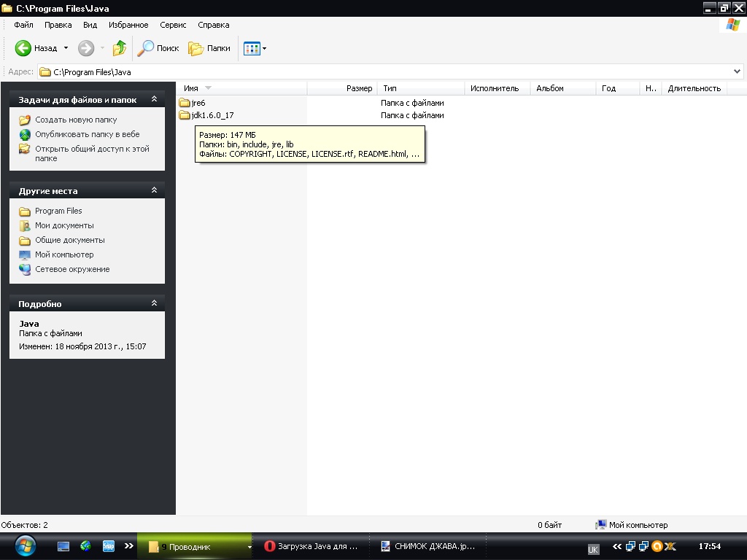Click the jre6 folder name
This screenshot has width=747, height=560.
point(198,103)
